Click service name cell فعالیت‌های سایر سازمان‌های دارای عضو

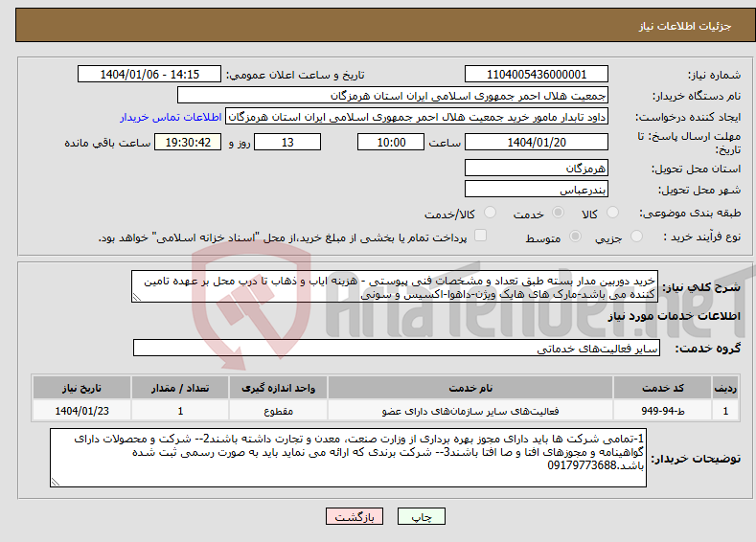click(x=470, y=411)
